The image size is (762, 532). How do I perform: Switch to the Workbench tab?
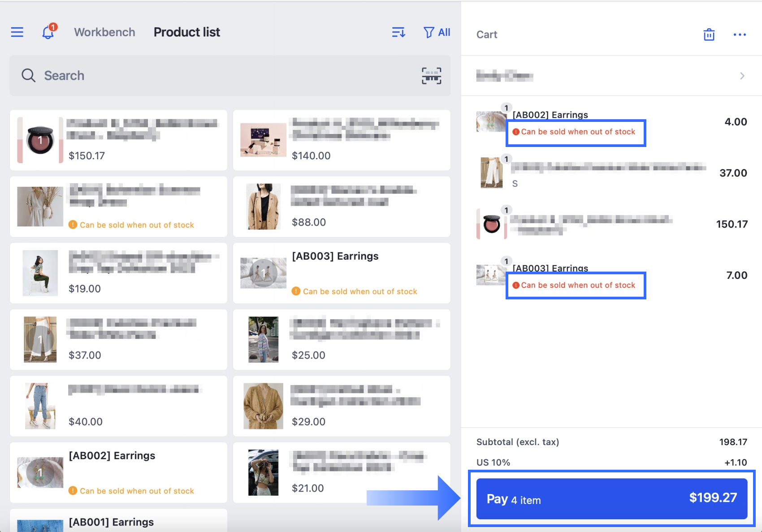(x=104, y=32)
